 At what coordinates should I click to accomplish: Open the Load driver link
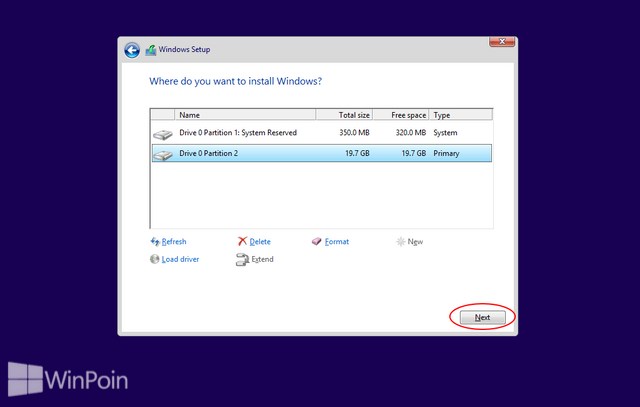[180, 259]
